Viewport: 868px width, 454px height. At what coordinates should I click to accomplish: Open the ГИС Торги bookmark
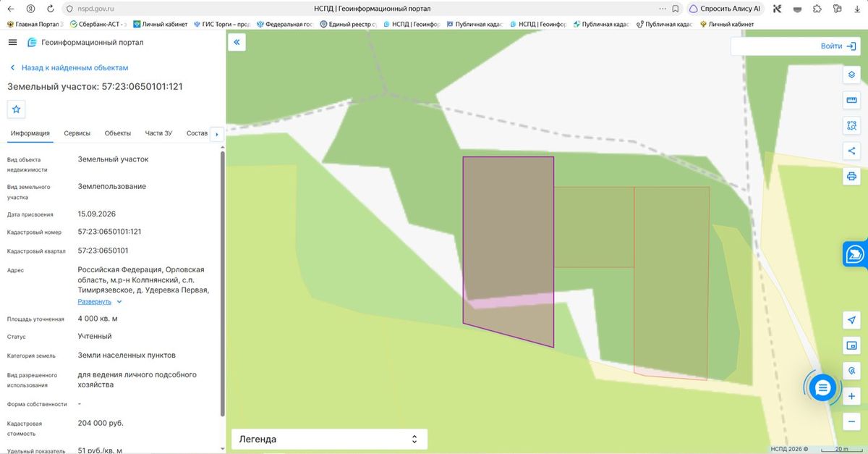222,24
